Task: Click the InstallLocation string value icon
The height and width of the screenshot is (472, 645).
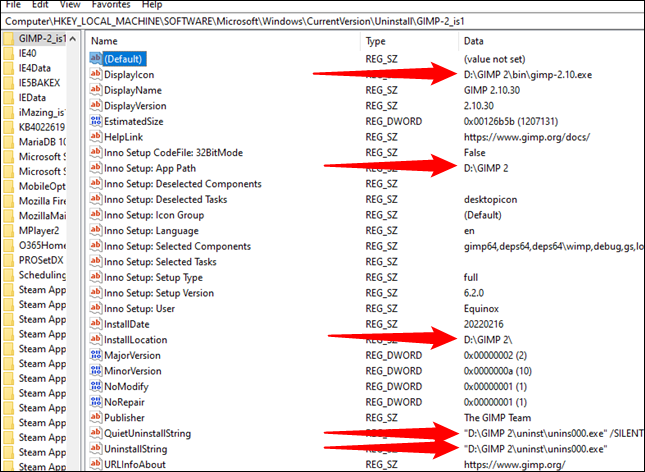Action: pyautogui.click(x=95, y=339)
